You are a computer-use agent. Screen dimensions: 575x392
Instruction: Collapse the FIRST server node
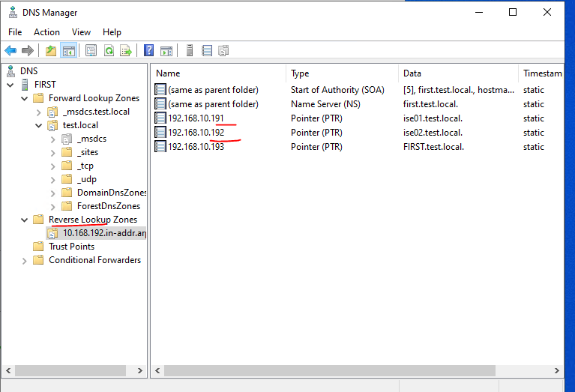[10, 85]
